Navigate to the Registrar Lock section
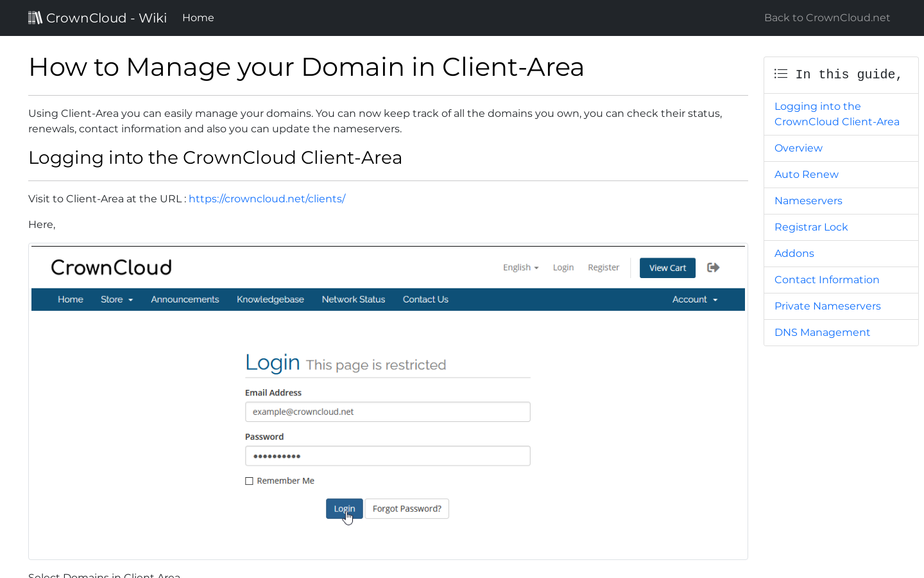 click(811, 227)
